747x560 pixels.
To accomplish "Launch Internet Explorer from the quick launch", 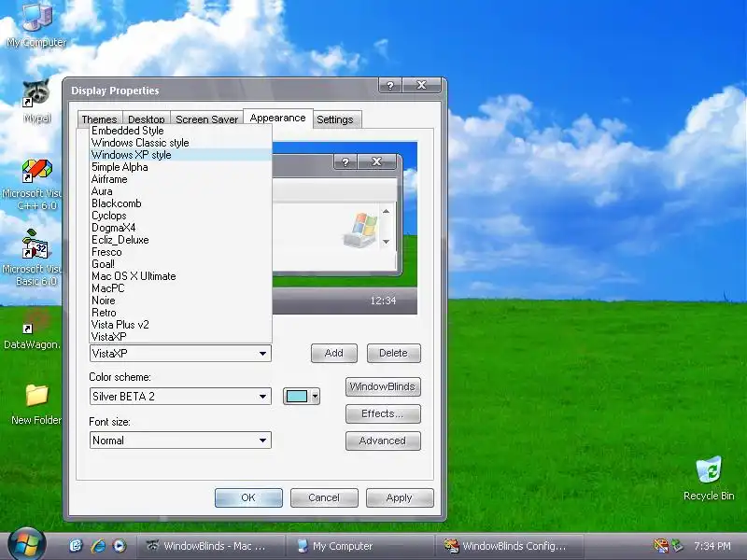I will (x=98, y=546).
